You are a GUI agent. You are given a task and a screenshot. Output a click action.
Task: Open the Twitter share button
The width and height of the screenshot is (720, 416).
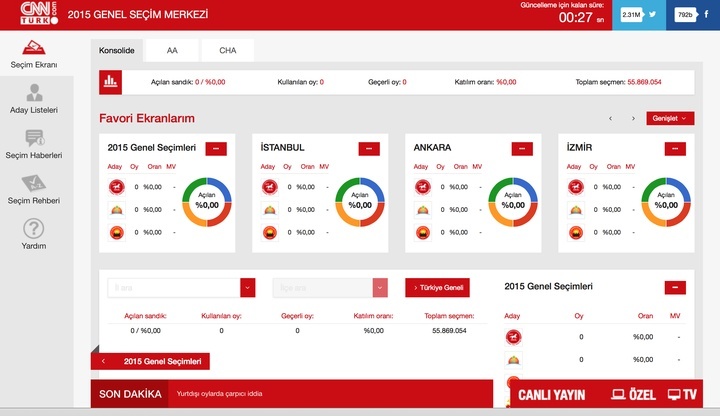pos(652,15)
